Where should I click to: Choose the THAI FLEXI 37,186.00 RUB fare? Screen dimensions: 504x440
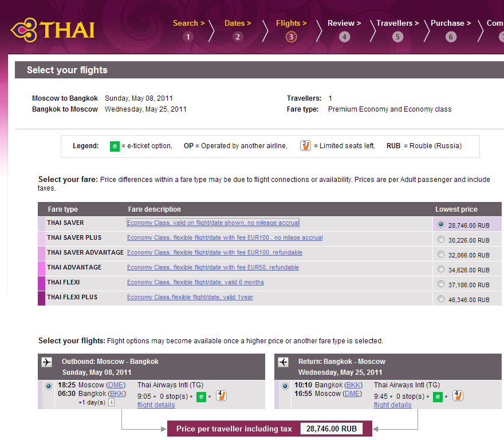[441, 284]
